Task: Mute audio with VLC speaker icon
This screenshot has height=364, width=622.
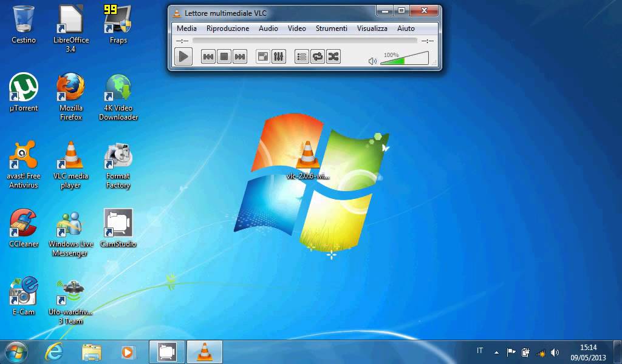Action: pyautogui.click(x=372, y=61)
